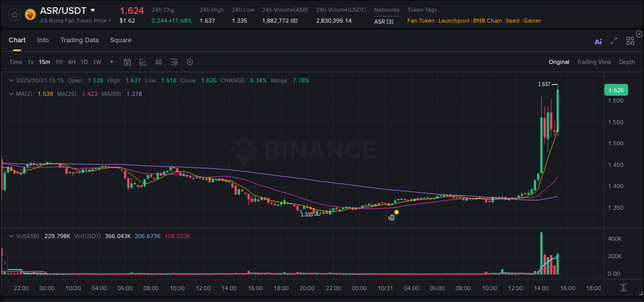The height and width of the screenshot is (302, 644).
Task: Collapse the OHLC info row chevron
Action: (x=11, y=80)
